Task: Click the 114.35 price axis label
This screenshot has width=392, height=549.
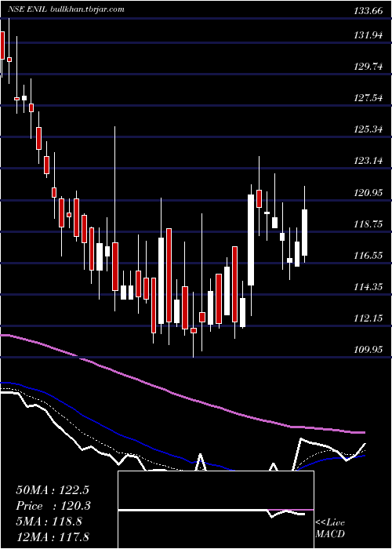Action: [368, 287]
